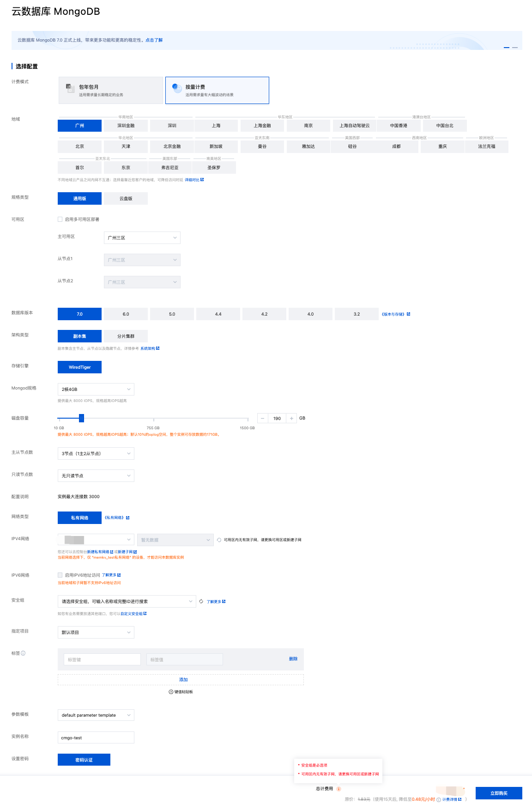Viewport: 532px width, 804px height.
Task: Open IPV6 了解更多 link
Action: (x=111, y=575)
